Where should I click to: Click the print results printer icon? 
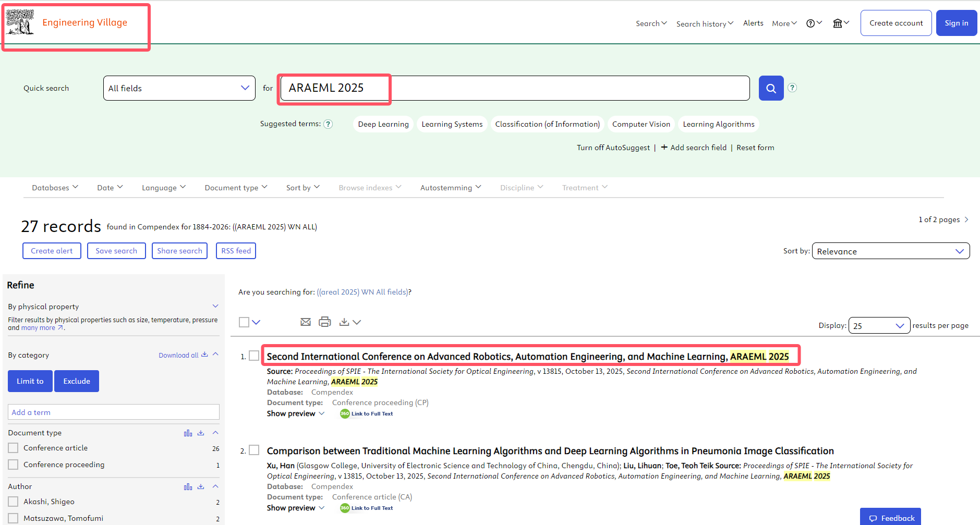click(324, 322)
